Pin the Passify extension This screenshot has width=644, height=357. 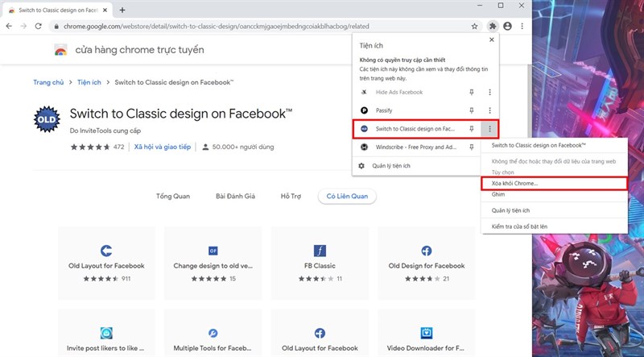[x=472, y=110]
